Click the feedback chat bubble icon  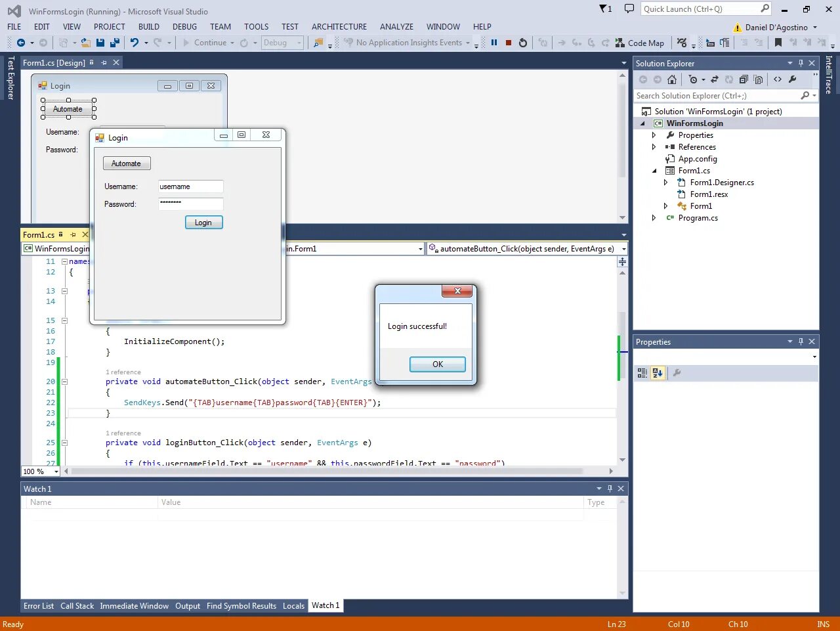point(629,9)
